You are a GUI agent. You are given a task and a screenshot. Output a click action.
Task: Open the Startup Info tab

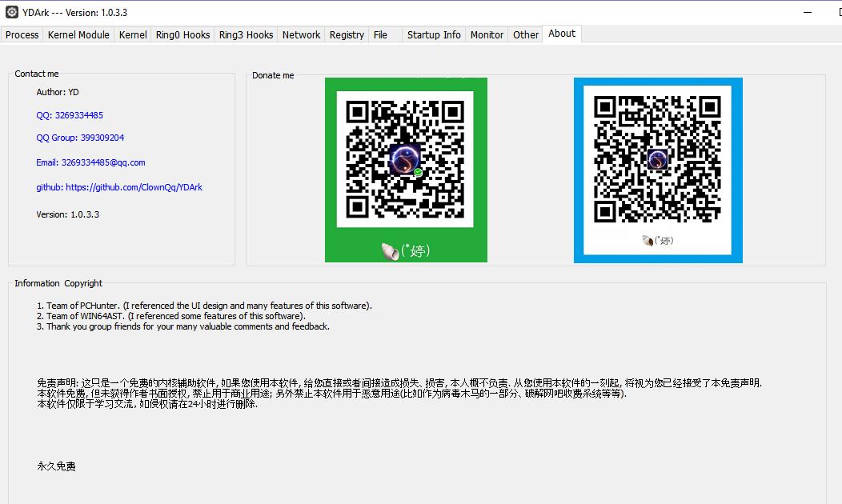click(x=434, y=35)
